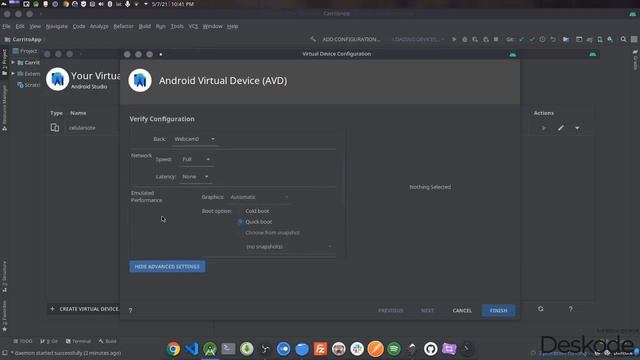The image size is (640, 360).
Task: Launch the selected AVD with play icon under Actions
Action: (x=544, y=128)
